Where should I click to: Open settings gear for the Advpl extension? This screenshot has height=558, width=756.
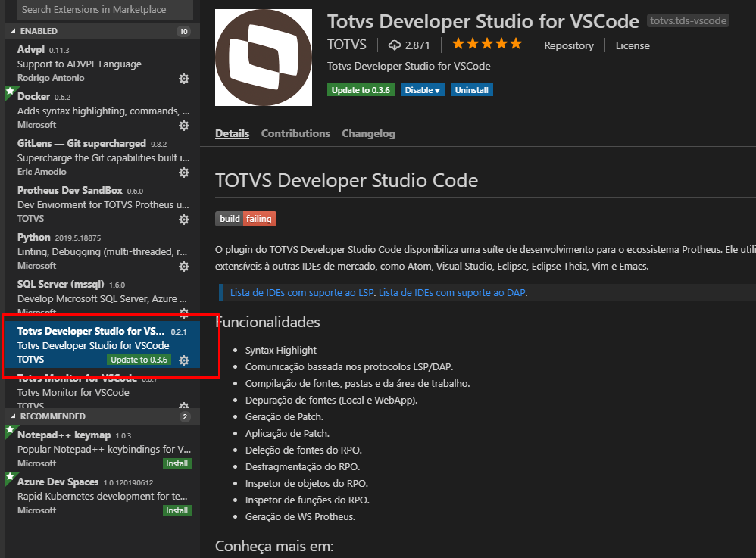(184, 79)
